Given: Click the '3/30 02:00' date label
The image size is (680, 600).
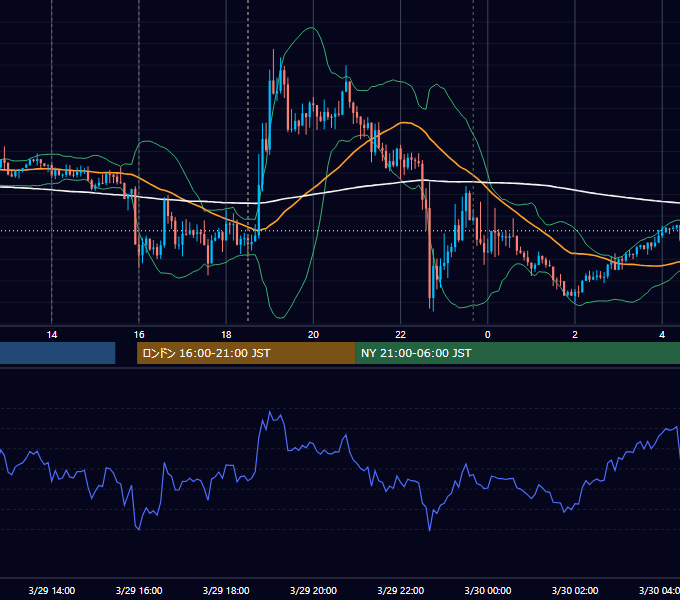Looking at the screenshot, I should tap(575, 590).
